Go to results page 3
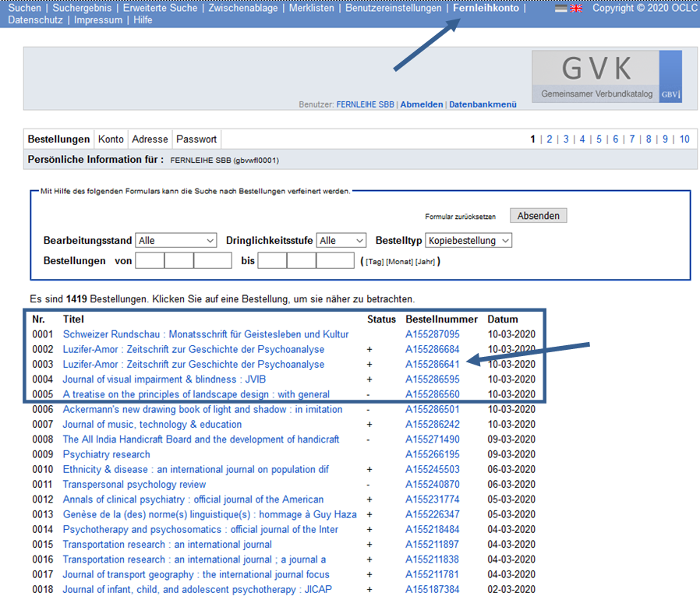 [x=566, y=139]
